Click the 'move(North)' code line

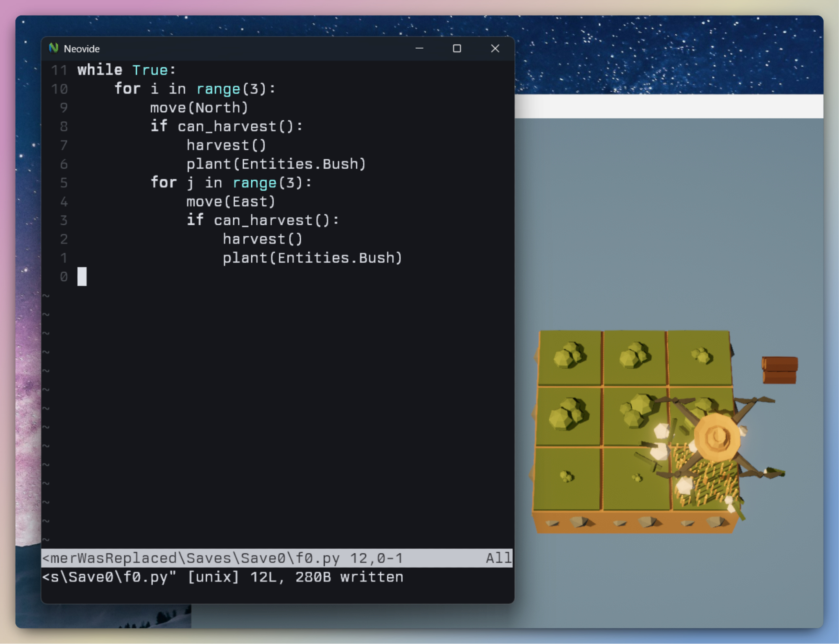(x=199, y=108)
